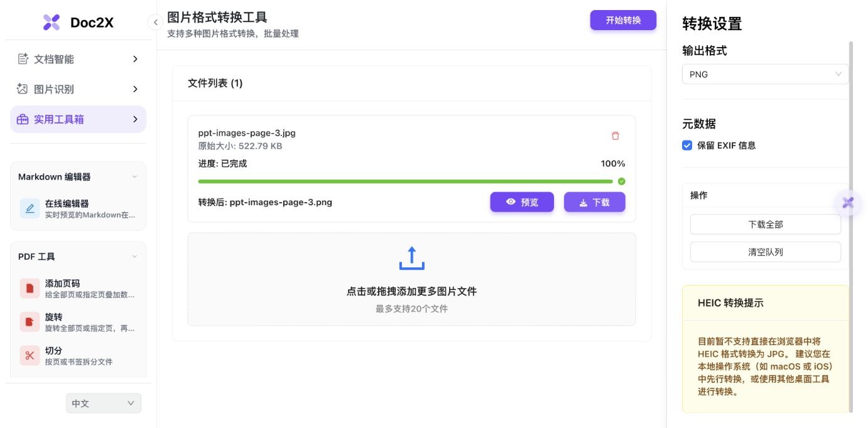Viewport: 868px width, 428px height.
Task: Collapse the sidebar with the arrow button
Action: point(155,23)
